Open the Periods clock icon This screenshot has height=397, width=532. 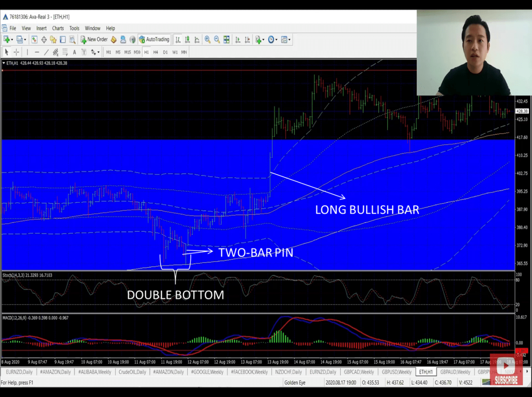click(x=271, y=40)
